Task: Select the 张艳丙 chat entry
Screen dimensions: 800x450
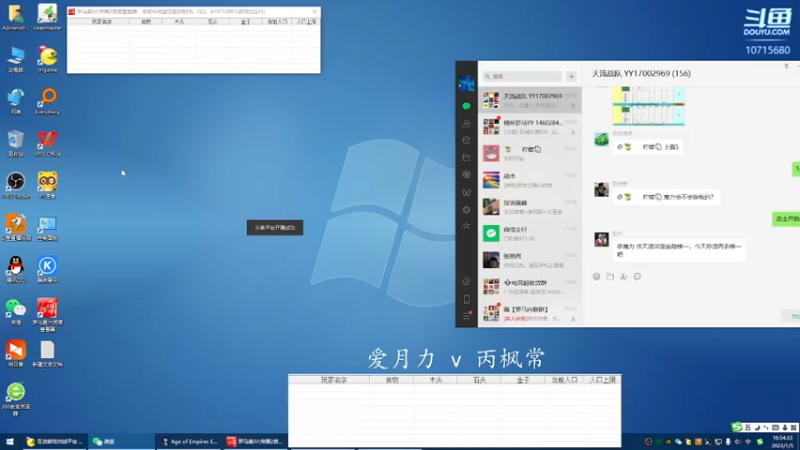Action: (x=530, y=260)
